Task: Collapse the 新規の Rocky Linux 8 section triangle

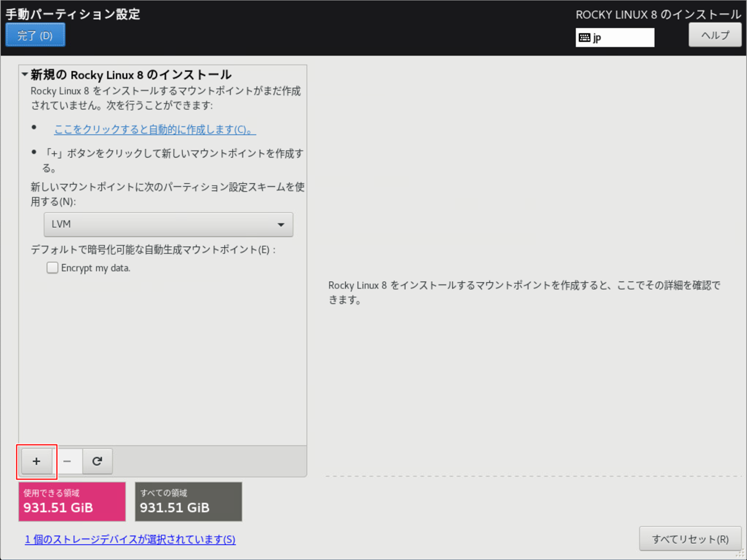Action: coord(25,75)
